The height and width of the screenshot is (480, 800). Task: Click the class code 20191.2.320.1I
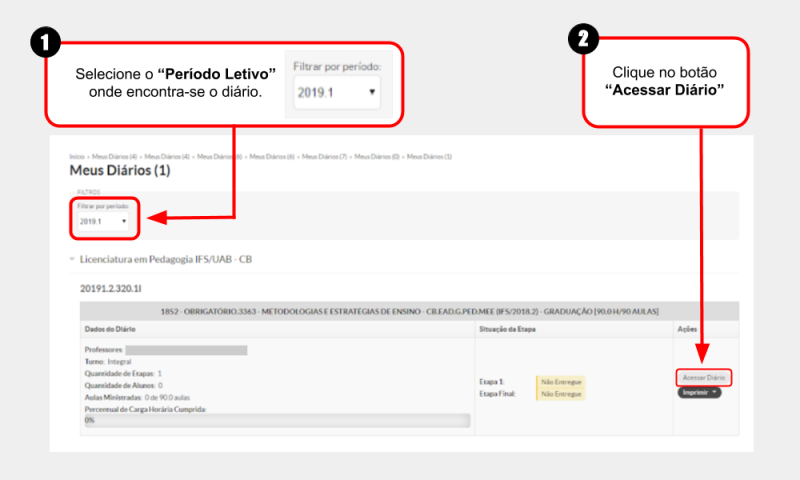[111, 289]
